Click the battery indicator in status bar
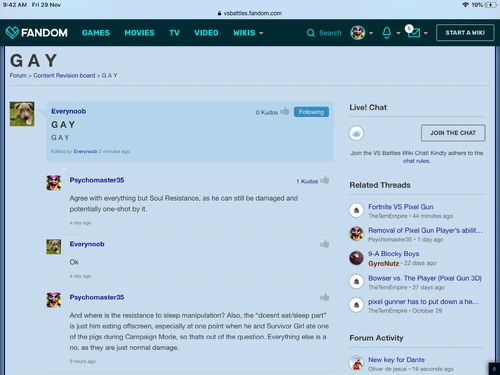The height and width of the screenshot is (375, 500). pyautogui.click(x=491, y=5)
